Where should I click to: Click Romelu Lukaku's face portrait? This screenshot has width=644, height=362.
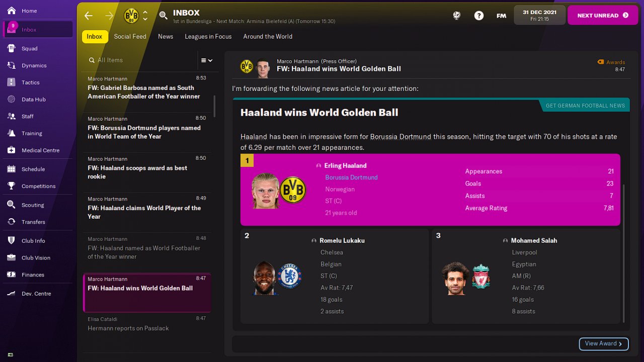[265, 278]
